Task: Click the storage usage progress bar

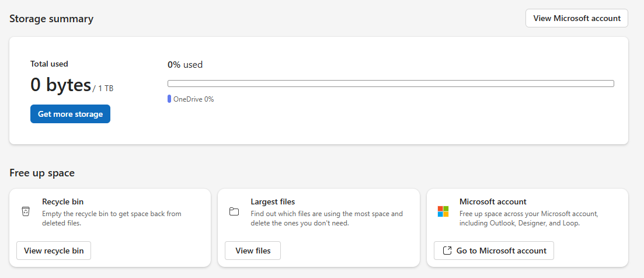Action: point(391,84)
